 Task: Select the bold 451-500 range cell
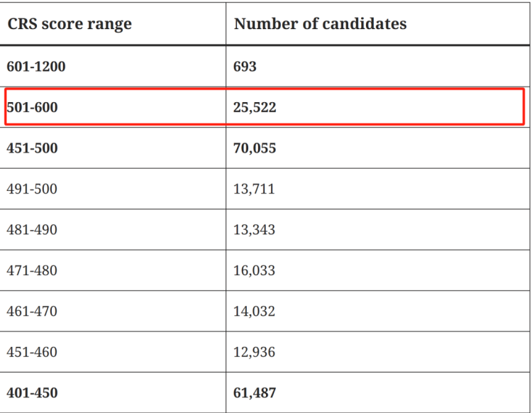pyautogui.click(x=32, y=148)
